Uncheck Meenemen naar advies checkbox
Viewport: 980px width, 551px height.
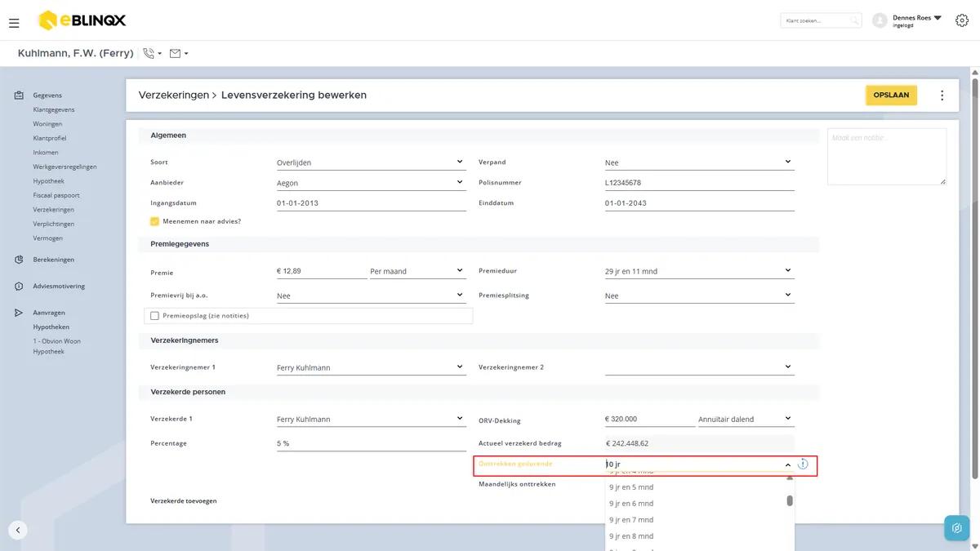pos(154,221)
